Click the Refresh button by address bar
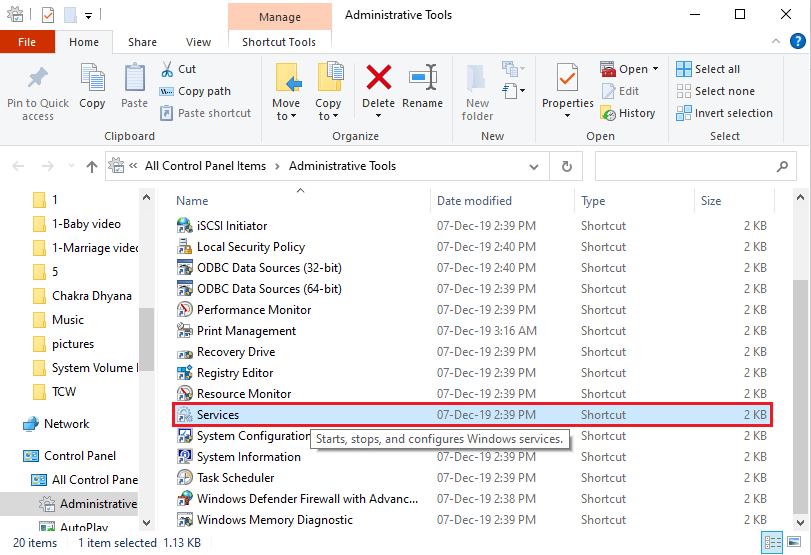Viewport: 811px width, 555px height. [567, 167]
